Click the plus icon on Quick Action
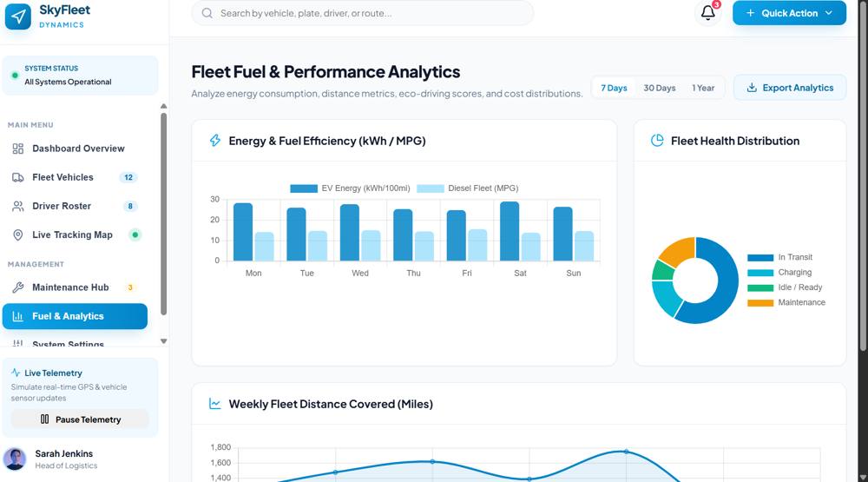 pos(750,13)
